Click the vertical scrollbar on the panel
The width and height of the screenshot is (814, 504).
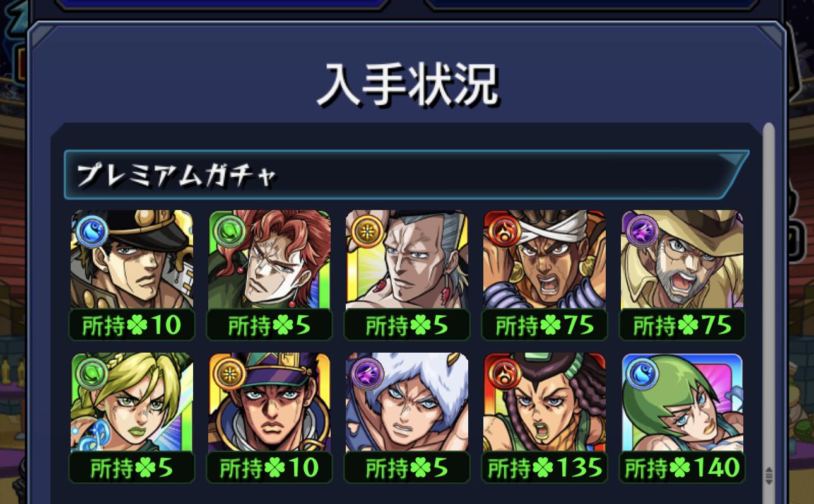(768, 303)
